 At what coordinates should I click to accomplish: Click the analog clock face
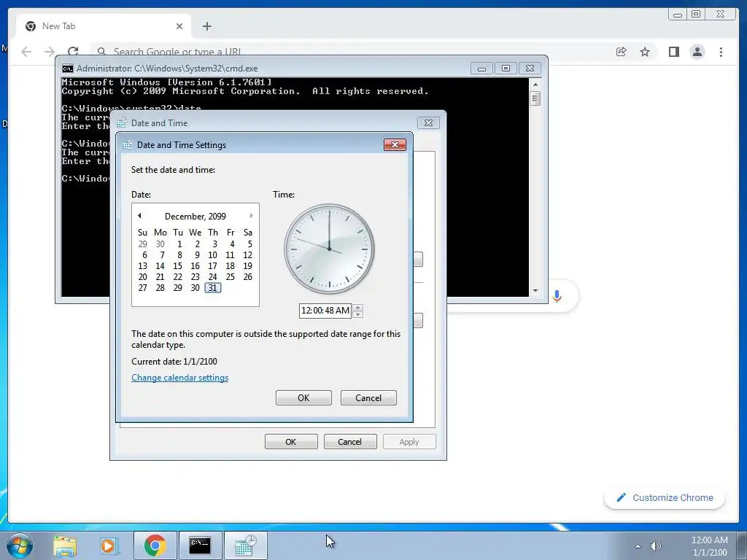point(329,249)
